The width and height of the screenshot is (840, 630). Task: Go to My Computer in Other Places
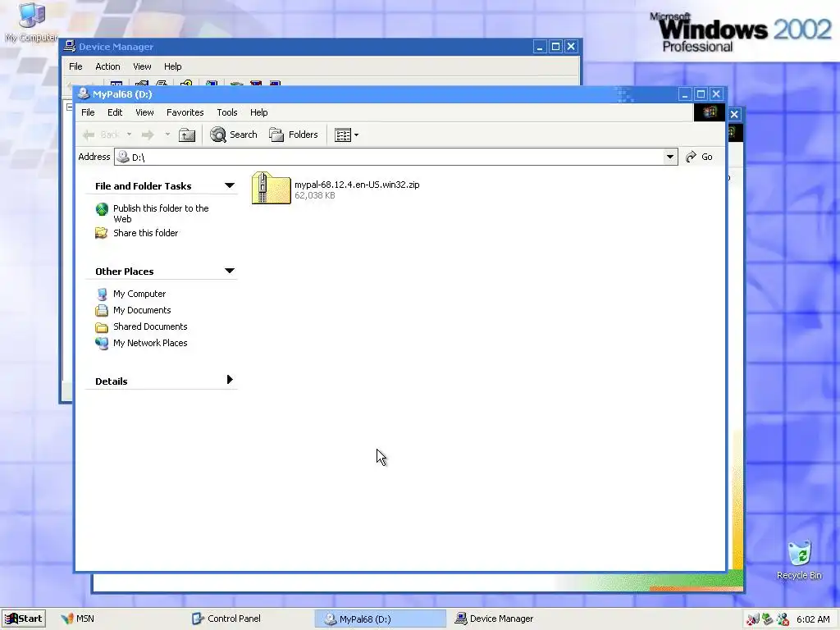(x=139, y=294)
